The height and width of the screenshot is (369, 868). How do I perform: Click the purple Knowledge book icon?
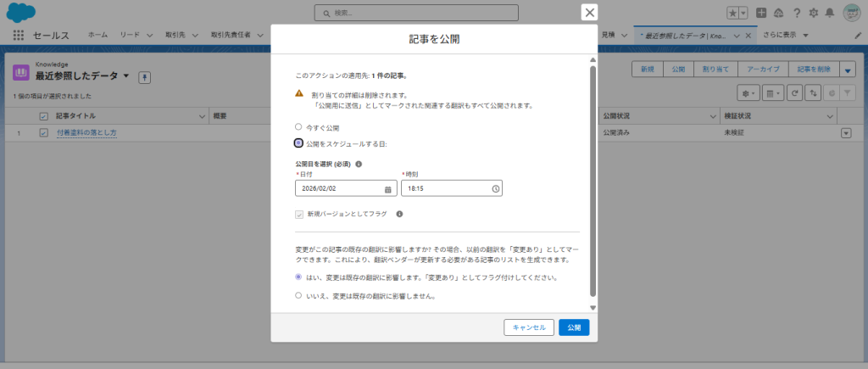click(x=21, y=72)
